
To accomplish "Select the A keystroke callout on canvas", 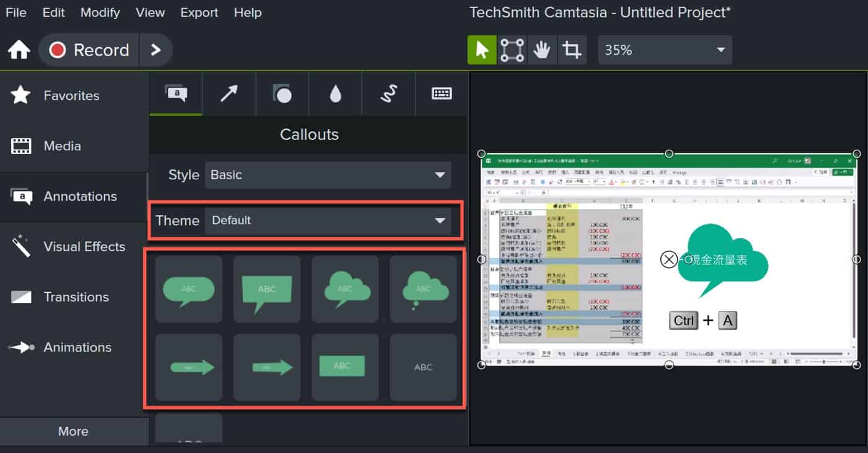I will click(x=728, y=320).
